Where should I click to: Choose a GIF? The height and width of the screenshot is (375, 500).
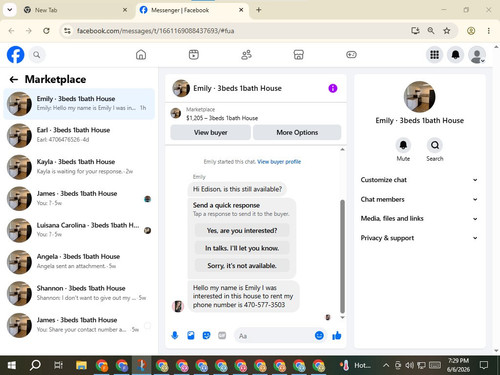(x=222, y=335)
